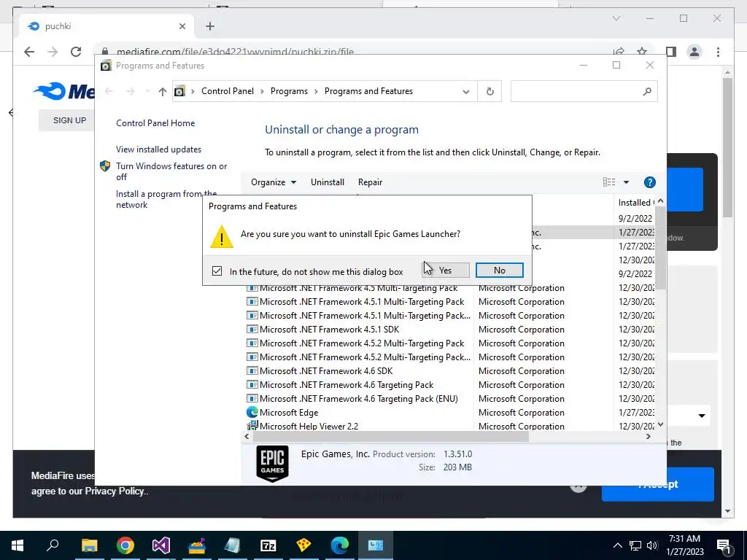Open Control Panel Home link
This screenshot has height=560, width=747.
pos(155,122)
